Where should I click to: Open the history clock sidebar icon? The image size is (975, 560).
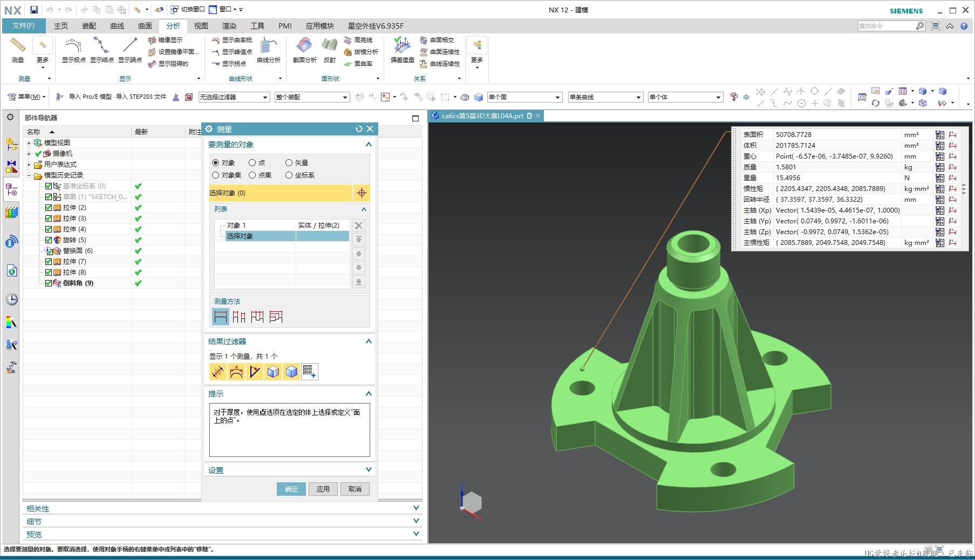11,299
